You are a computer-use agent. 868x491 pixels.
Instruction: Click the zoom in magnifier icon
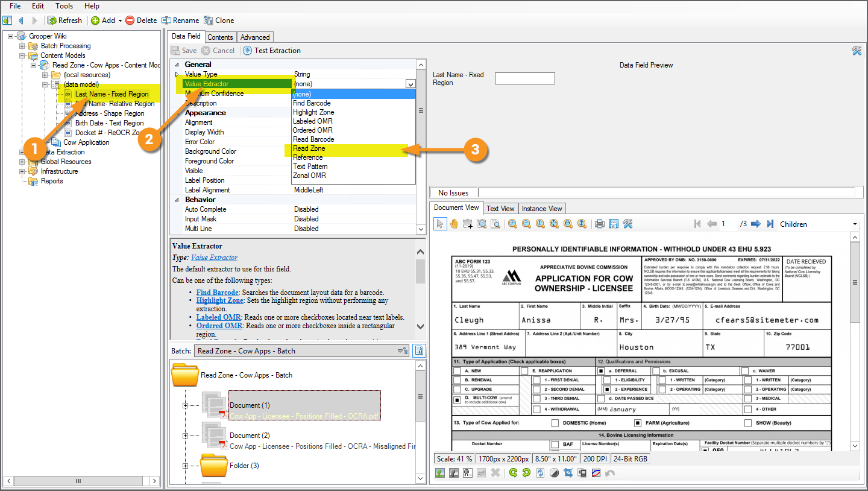(x=512, y=224)
